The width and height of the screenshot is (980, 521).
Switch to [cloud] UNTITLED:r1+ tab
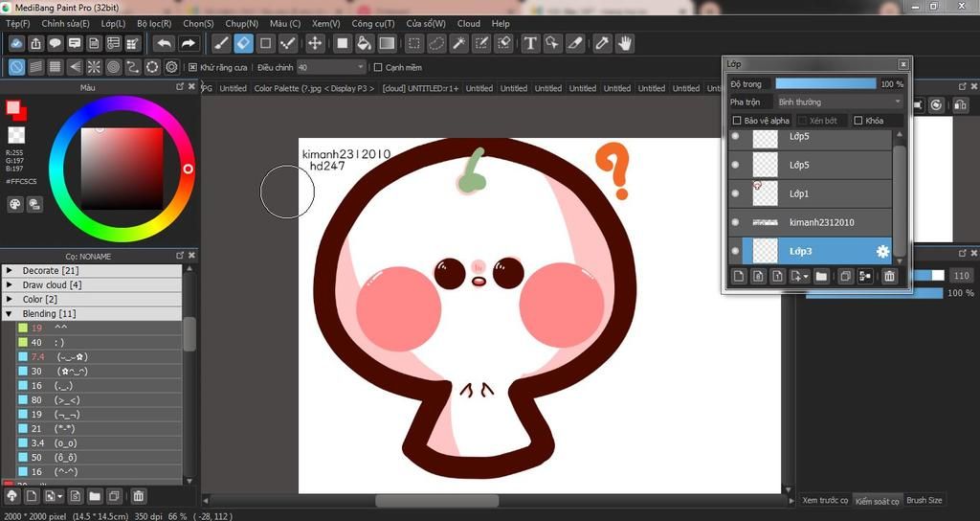coord(421,88)
